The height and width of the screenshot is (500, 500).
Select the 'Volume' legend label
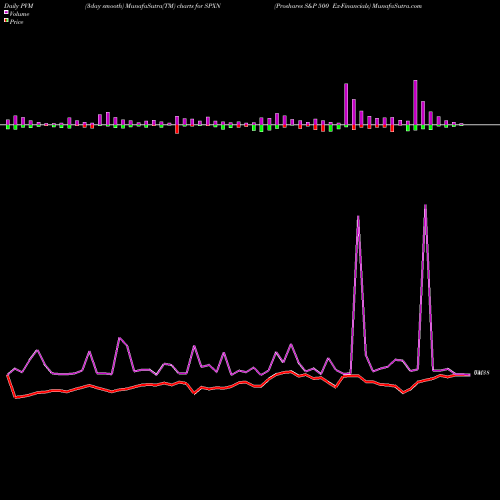point(19,14)
